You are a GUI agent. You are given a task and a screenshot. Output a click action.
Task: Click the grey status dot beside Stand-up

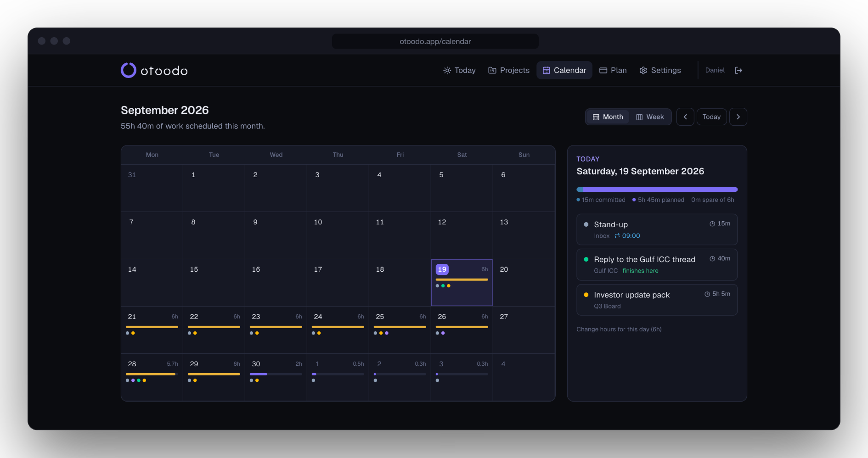click(x=586, y=224)
